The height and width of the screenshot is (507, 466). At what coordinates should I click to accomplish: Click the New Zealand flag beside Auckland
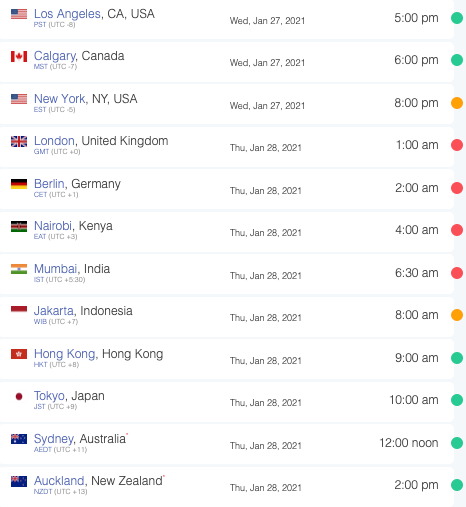pos(19,481)
